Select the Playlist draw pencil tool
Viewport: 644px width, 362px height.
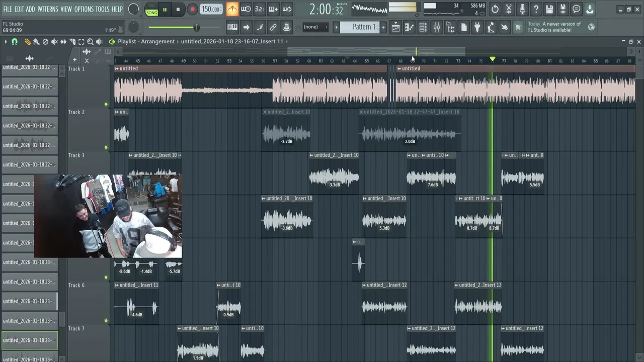27,42
